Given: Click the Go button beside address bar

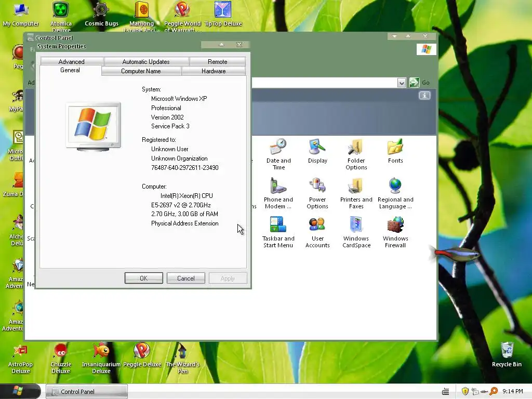Looking at the screenshot, I should (419, 83).
